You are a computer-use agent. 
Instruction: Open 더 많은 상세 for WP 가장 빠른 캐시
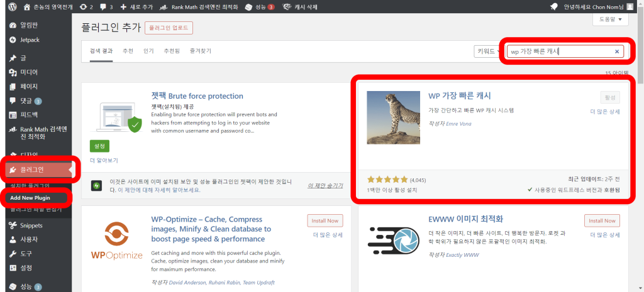pos(605,112)
